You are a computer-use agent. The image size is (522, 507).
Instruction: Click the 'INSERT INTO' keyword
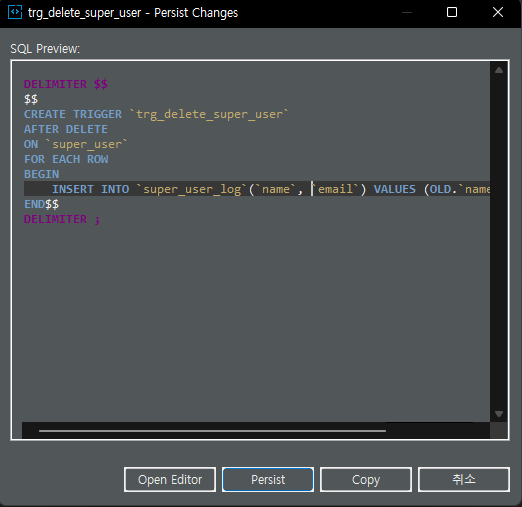90,189
